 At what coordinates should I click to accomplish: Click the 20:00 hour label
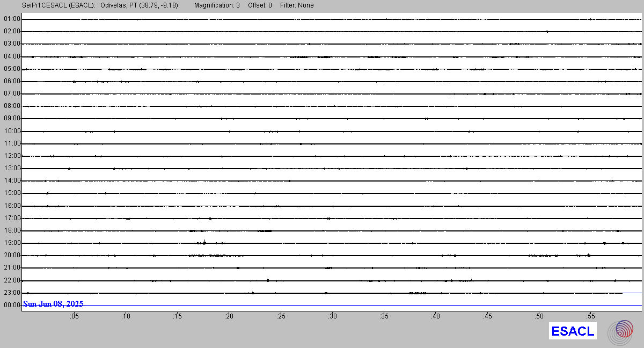point(12,255)
